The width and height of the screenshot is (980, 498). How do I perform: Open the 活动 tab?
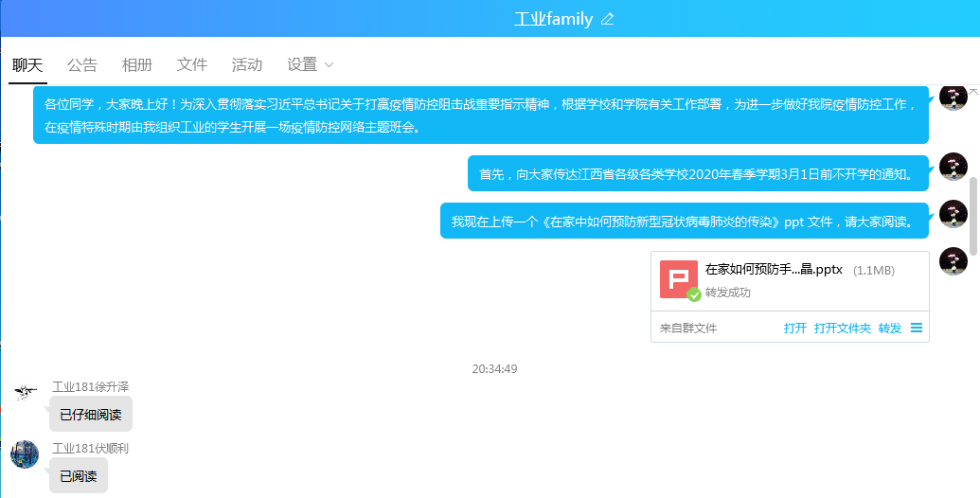[x=247, y=64]
